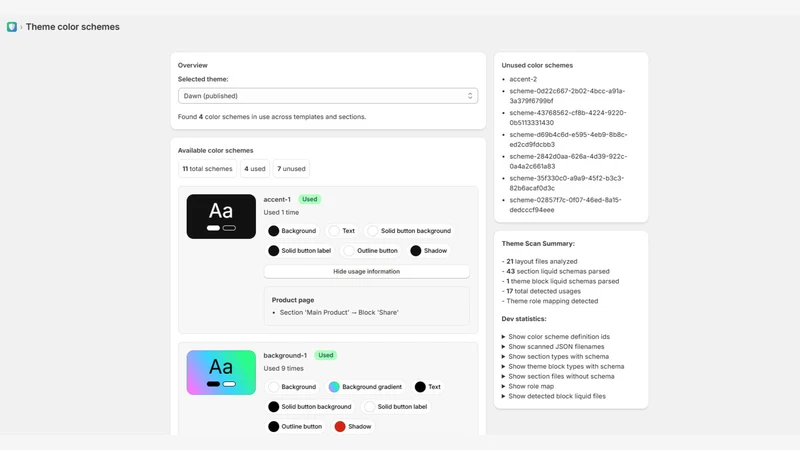Expand Show section types with schema
The image size is (800, 450).
(x=555, y=357)
